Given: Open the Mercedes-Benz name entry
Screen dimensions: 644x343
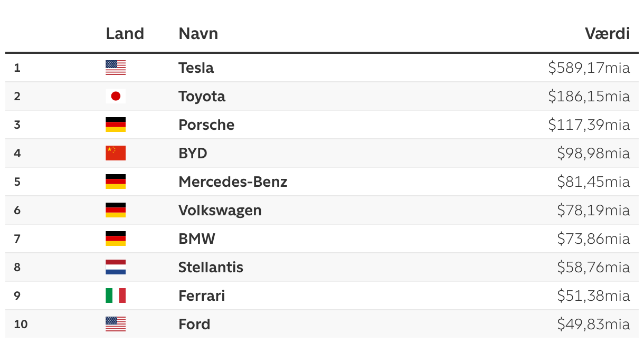Looking at the screenshot, I should click(x=233, y=182).
